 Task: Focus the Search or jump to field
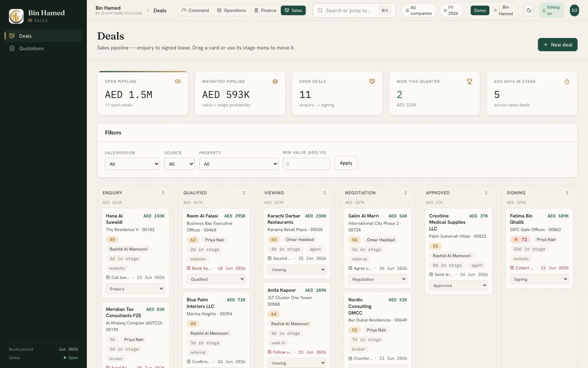(x=354, y=11)
